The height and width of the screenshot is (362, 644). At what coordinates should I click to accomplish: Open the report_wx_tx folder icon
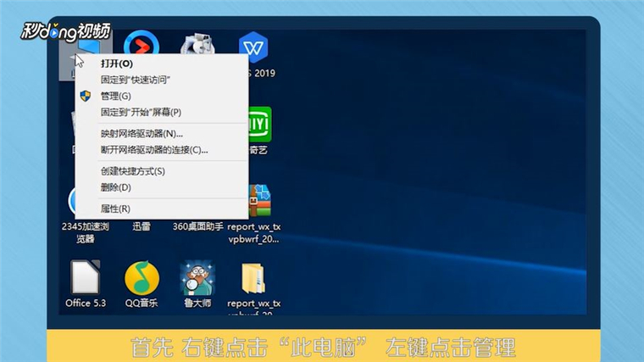[x=253, y=279]
